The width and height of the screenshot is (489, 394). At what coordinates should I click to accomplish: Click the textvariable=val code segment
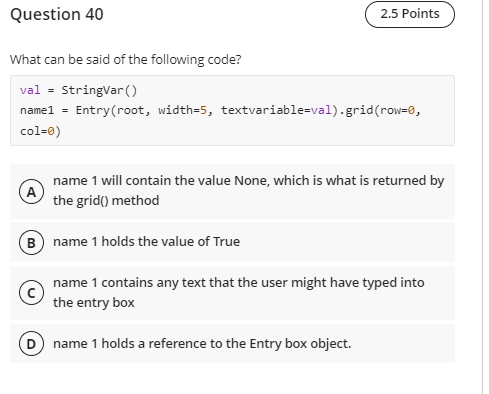[x=276, y=110]
